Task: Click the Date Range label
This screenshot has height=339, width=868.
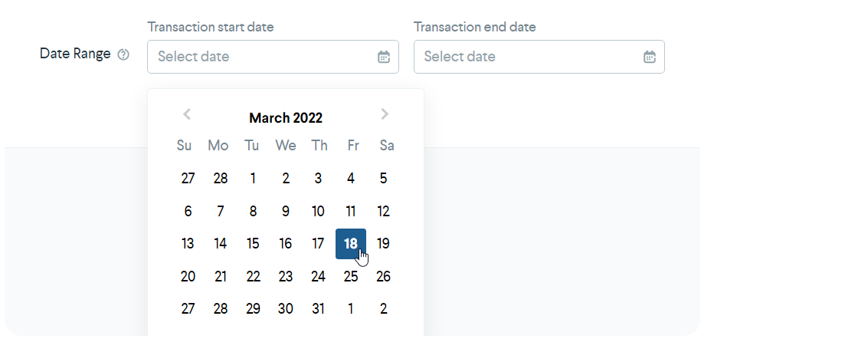Action: click(x=75, y=54)
